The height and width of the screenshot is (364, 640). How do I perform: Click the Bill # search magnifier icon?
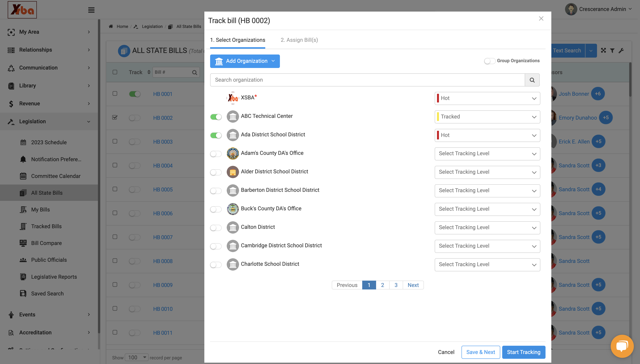pyautogui.click(x=194, y=72)
